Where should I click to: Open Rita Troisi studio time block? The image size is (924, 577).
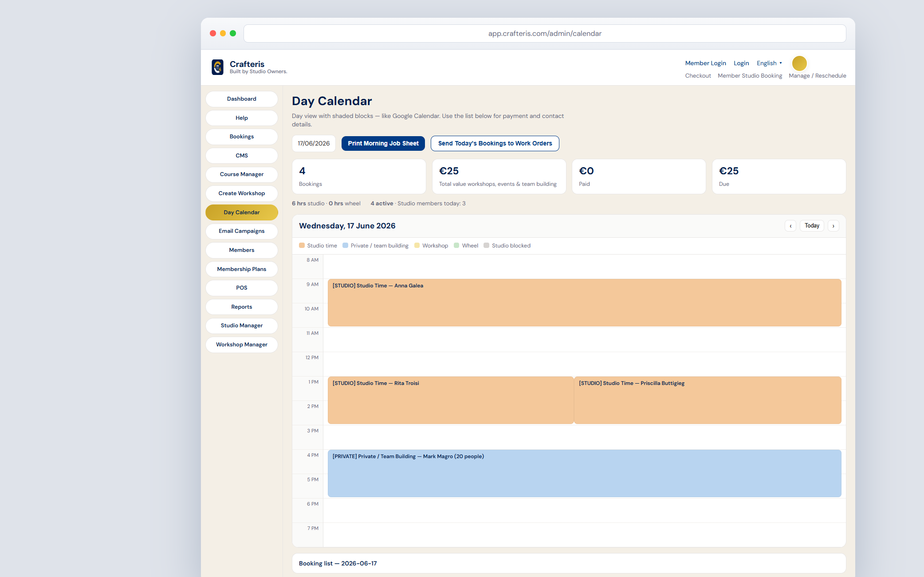click(450, 400)
